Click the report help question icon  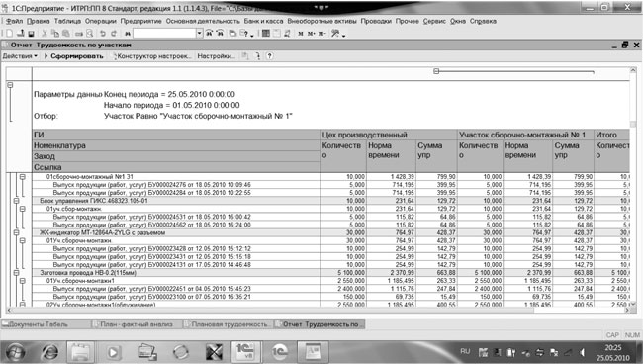pos(269,56)
